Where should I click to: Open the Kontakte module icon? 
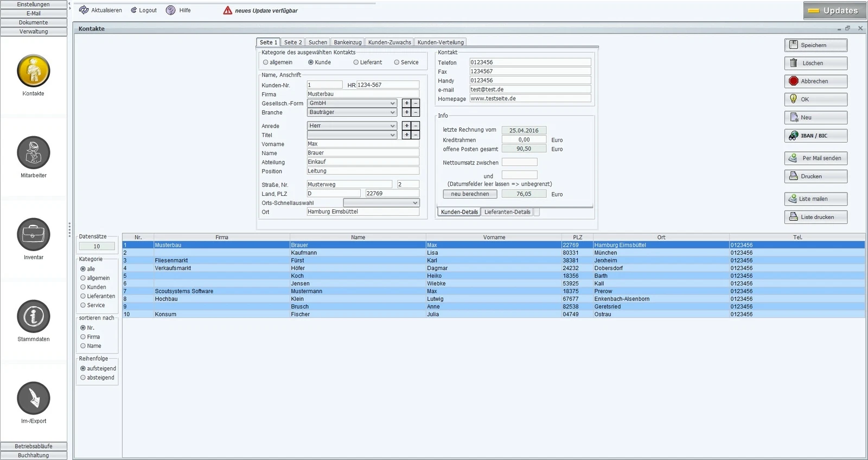pos(34,71)
